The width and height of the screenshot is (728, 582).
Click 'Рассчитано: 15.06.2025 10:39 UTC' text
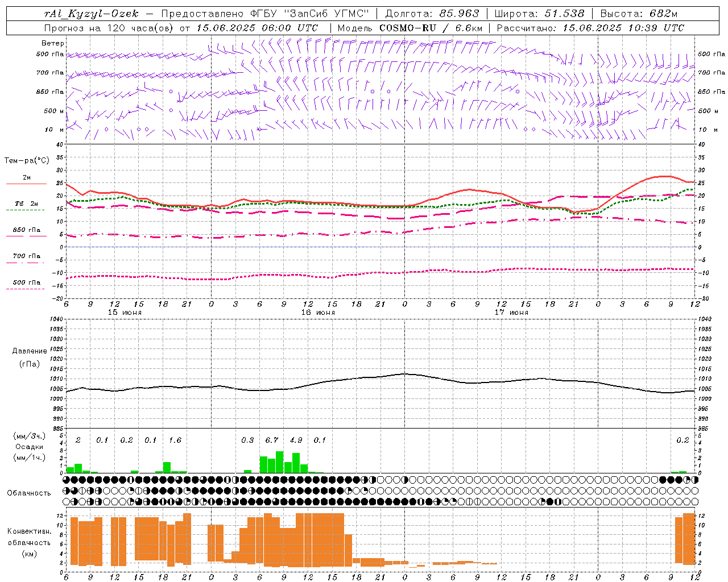pyautogui.click(x=590, y=27)
